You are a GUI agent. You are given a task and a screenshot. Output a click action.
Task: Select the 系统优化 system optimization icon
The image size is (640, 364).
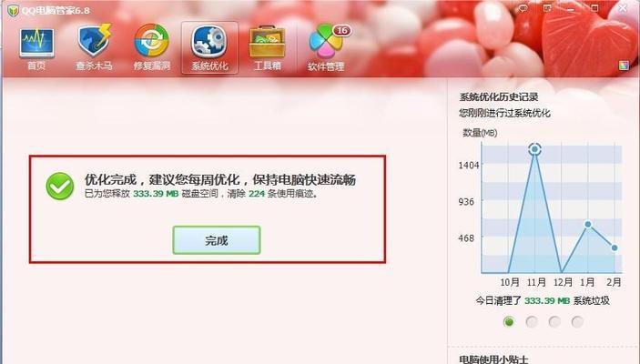(x=209, y=48)
